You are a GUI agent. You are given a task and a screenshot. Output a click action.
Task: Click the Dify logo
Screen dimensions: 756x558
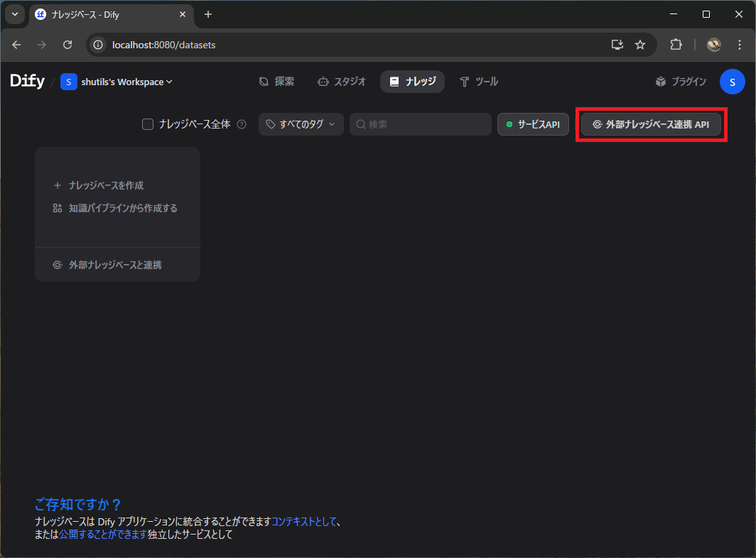[x=27, y=82]
